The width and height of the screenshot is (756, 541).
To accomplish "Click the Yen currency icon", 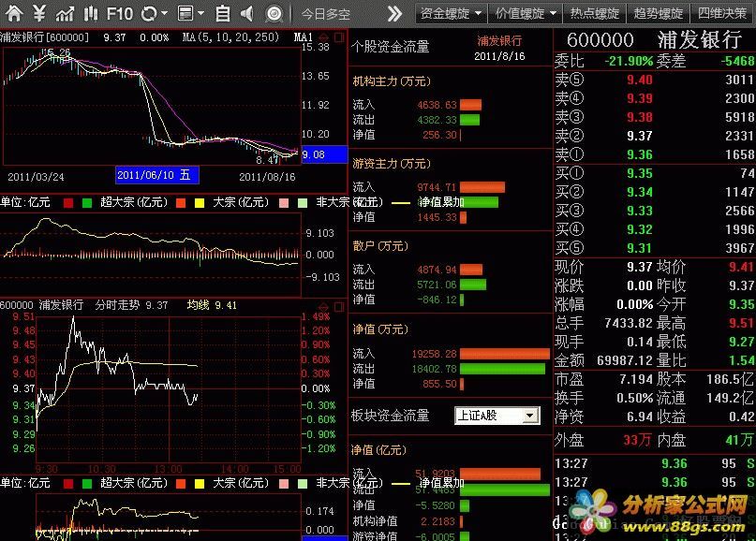I will 39,13.
